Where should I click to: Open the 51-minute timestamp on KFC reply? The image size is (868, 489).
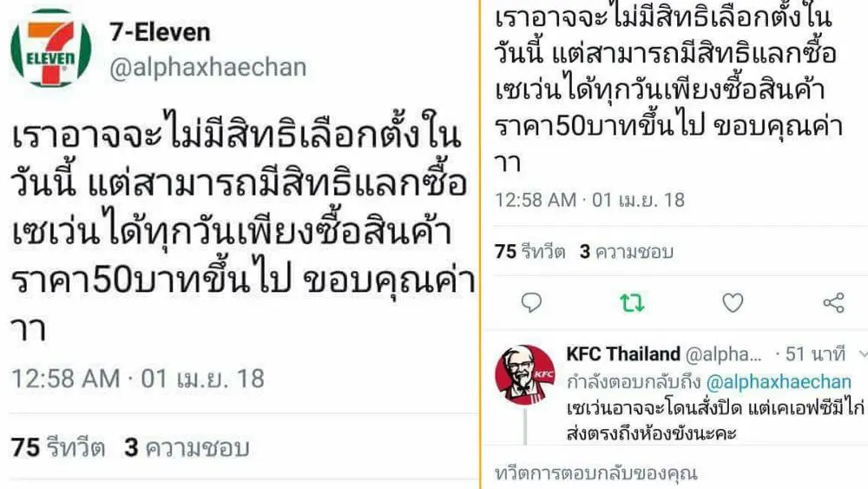[x=814, y=354]
